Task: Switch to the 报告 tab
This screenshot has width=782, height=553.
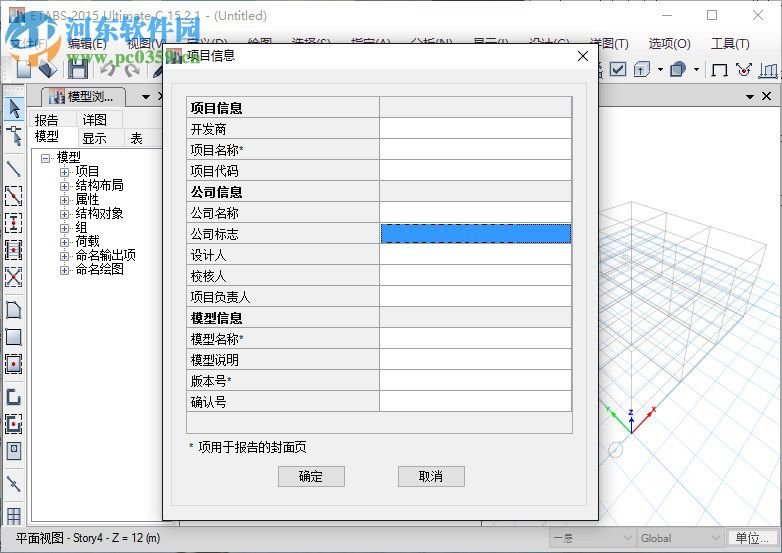Action: (x=46, y=120)
